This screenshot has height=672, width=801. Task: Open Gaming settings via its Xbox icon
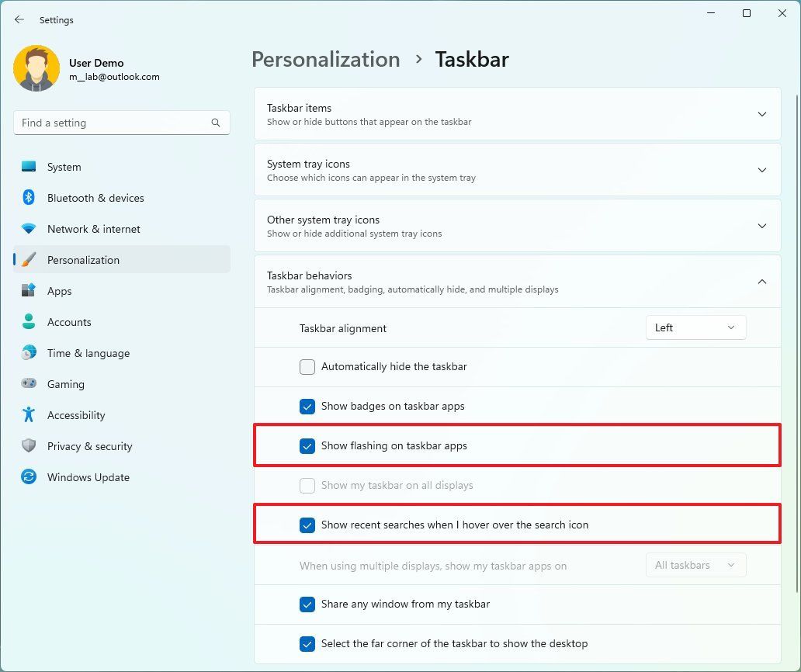coord(28,384)
